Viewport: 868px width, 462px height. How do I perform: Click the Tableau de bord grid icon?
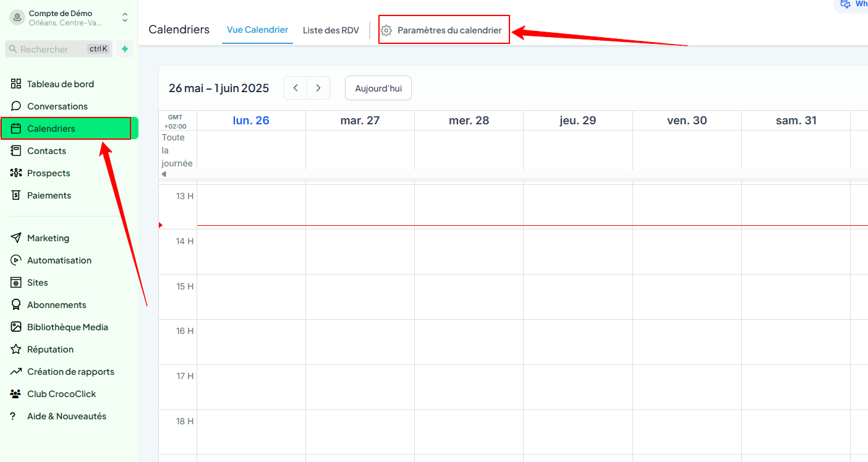[x=16, y=84]
